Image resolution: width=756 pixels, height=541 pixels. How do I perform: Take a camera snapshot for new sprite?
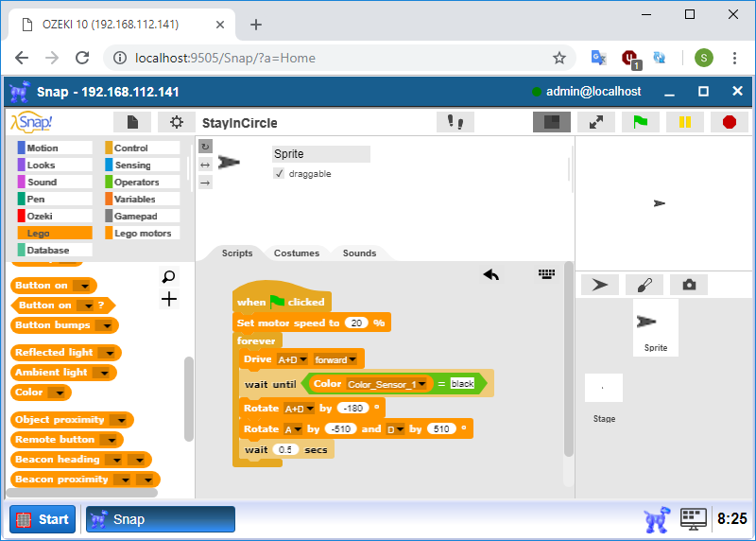[689, 285]
